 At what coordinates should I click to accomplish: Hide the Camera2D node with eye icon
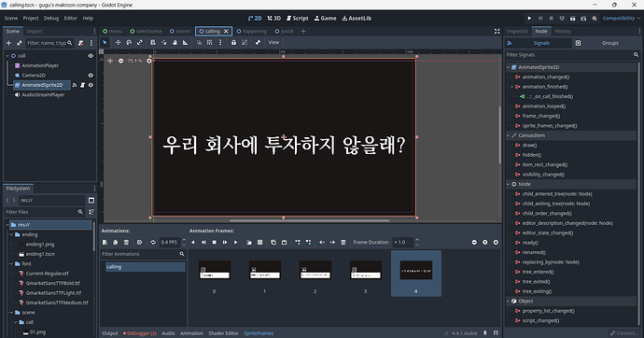tap(91, 75)
